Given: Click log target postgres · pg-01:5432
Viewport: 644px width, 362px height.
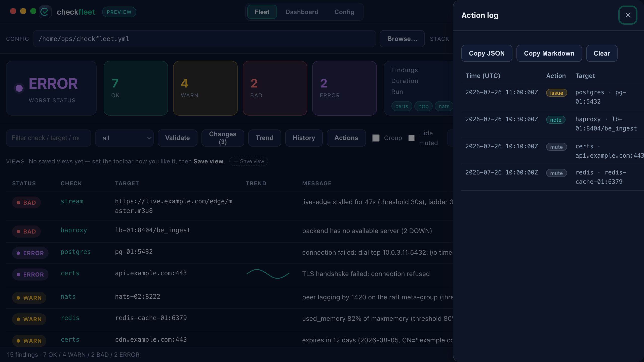Looking at the screenshot, I should coord(601,97).
